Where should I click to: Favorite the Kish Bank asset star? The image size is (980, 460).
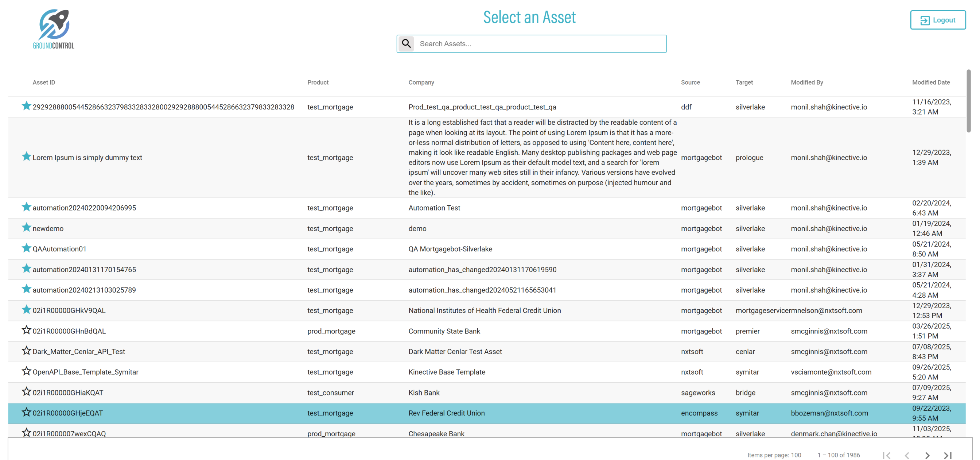tap(26, 391)
